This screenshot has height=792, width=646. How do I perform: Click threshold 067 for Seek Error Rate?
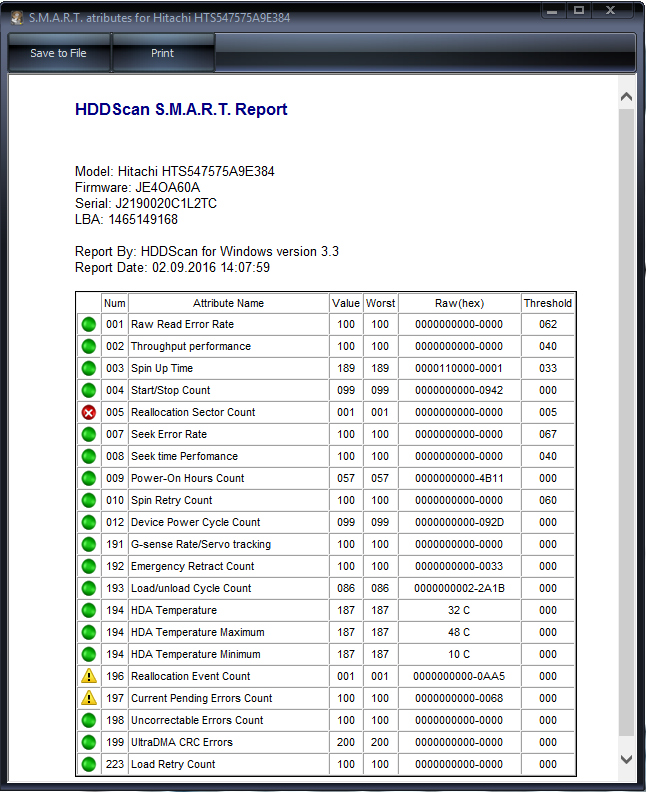tap(548, 434)
